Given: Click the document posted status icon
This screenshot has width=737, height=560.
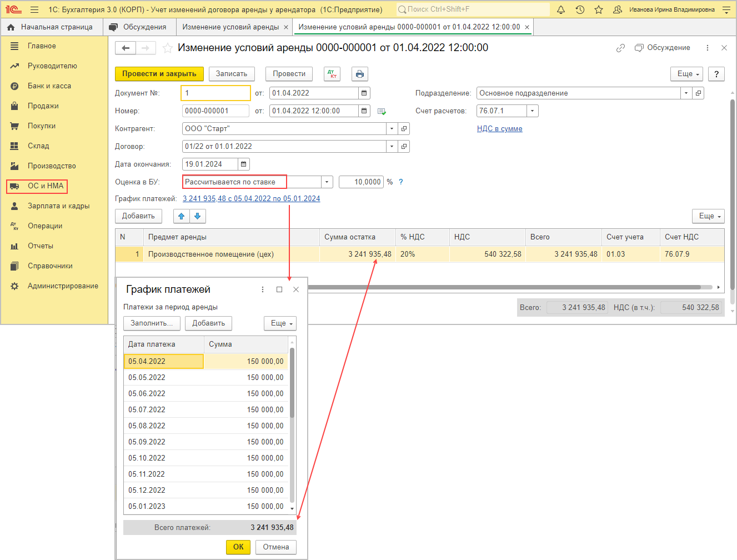Looking at the screenshot, I should (x=382, y=111).
